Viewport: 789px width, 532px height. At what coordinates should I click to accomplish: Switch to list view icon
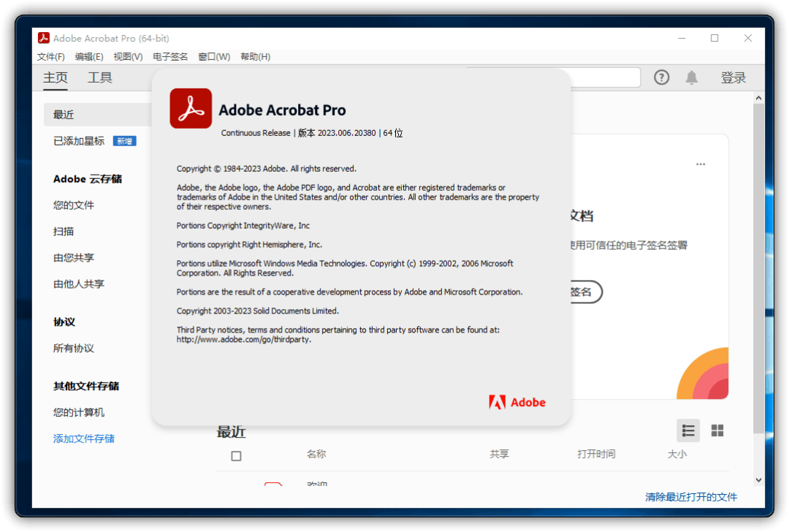coord(688,430)
